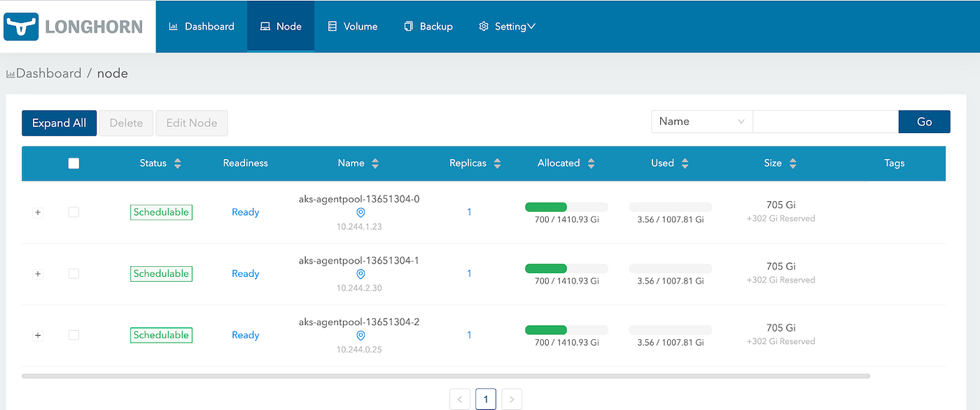Click location pin icon for aks-agentpool-13651304-0
980x410 pixels.
(x=360, y=213)
